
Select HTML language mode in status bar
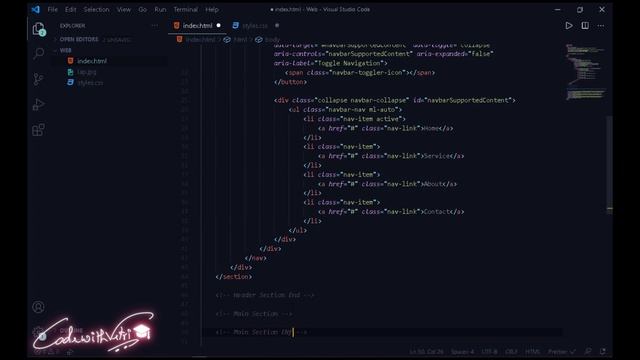533,351
